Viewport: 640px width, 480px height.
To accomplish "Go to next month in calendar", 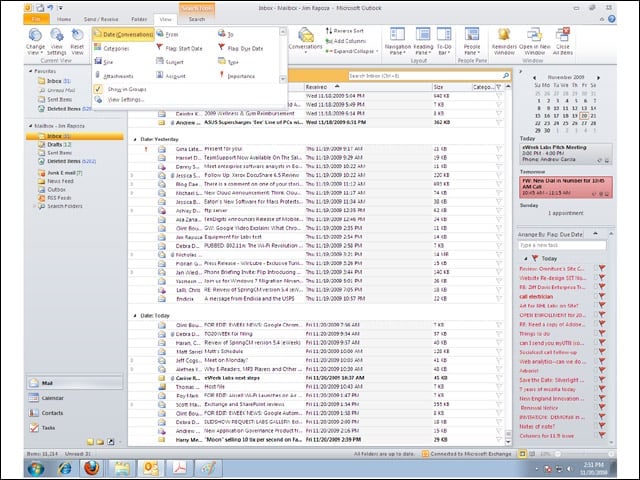I will tap(599, 77).
